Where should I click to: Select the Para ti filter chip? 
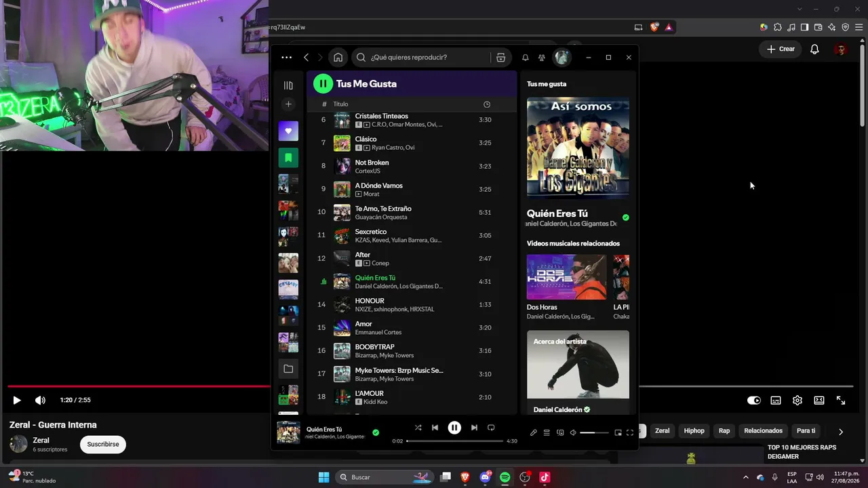tap(806, 431)
